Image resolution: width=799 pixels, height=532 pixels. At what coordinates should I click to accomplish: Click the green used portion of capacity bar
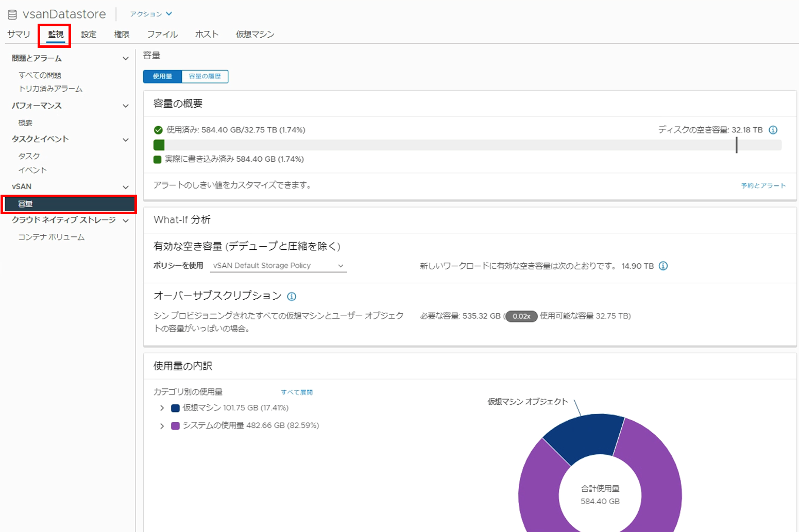pos(159,145)
